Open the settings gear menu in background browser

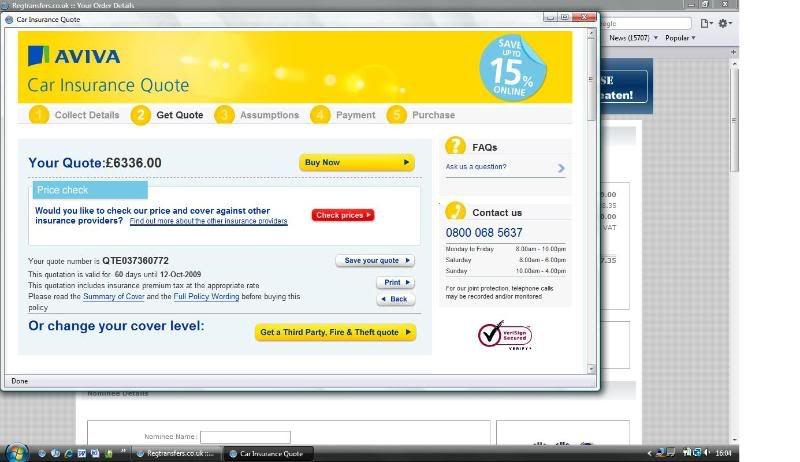pos(724,23)
